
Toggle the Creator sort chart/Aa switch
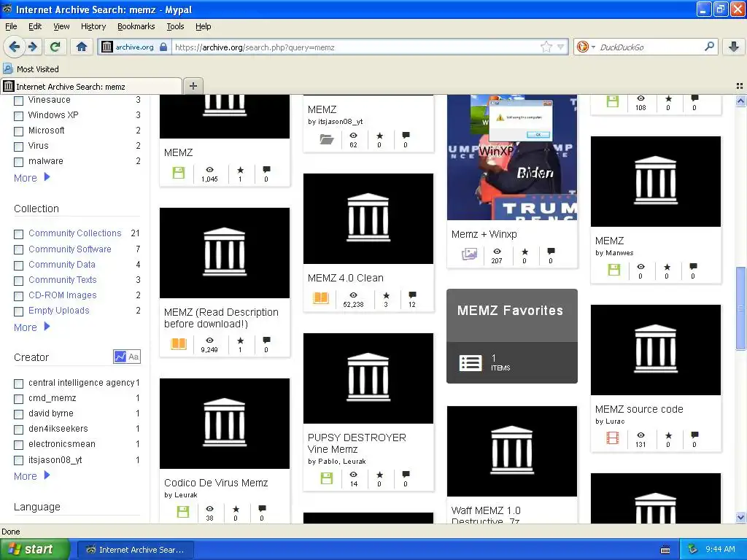(x=127, y=356)
